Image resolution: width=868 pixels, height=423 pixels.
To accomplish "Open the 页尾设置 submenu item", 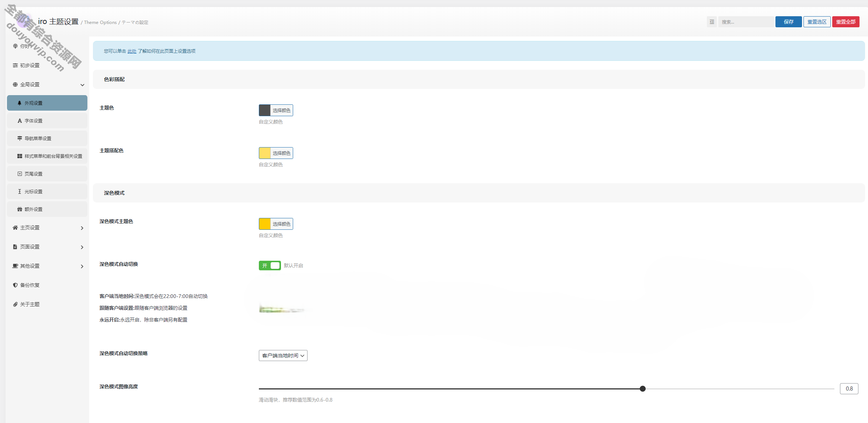I will coord(47,174).
